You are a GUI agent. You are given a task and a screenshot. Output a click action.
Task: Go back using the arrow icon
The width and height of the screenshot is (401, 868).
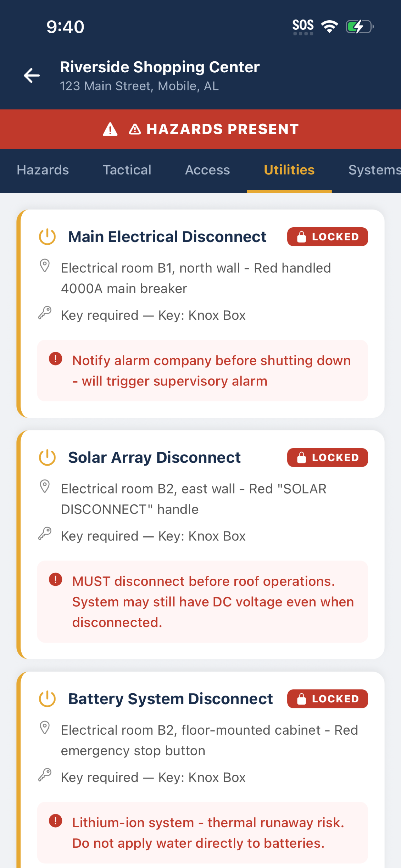pyautogui.click(x=32, y=76)
